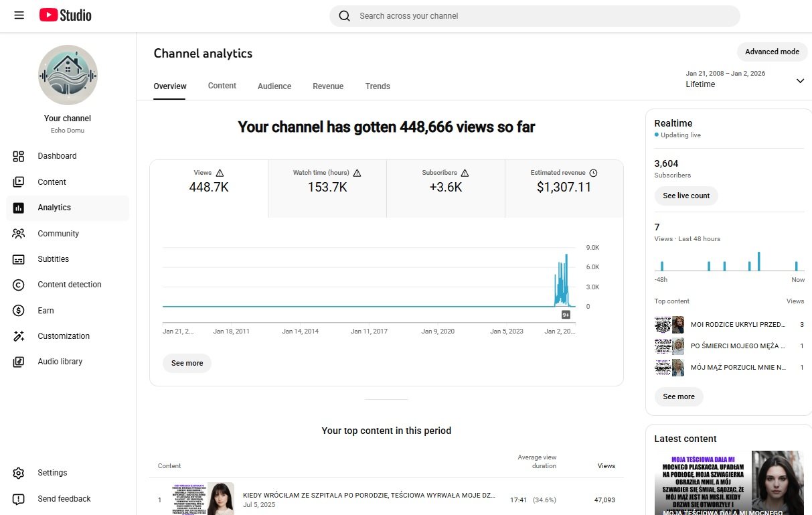Click the 17:41 average duration value
Screen dimensions: 812x515
[519, 500]
